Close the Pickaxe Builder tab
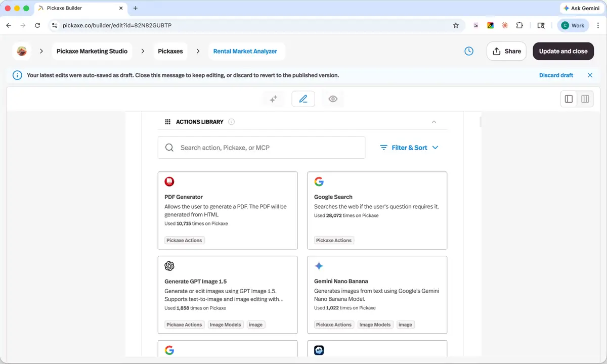607x364 pixels. click(x=120, y=8)
